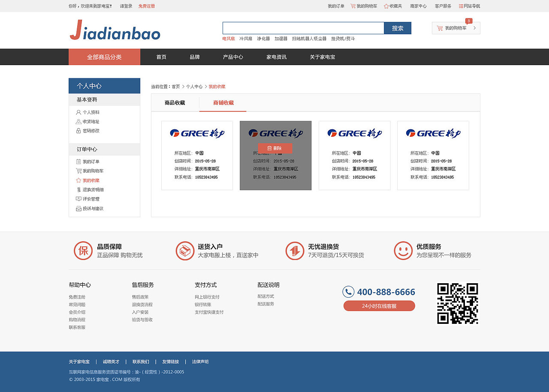
Task: Click the mail icon beside 投诉与建议
Action: (x=78, y=209)
